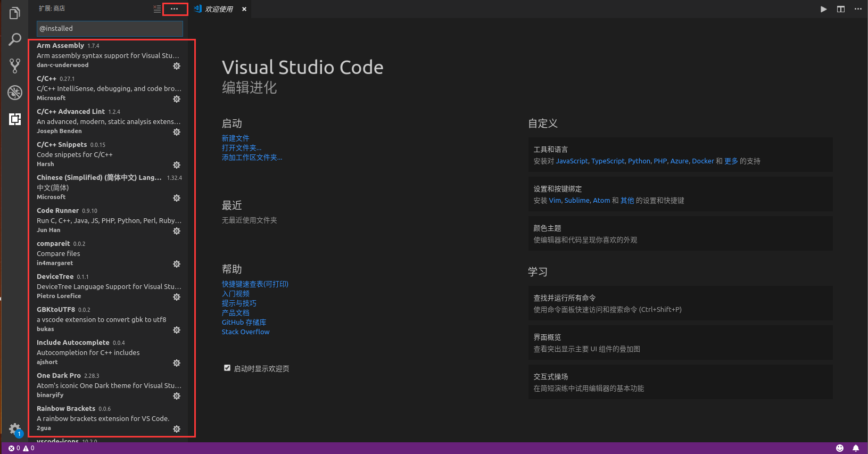Open the Explorer view in activity bar
Image resolution: width=868 pixels, height=454 pixels.
coord(15,13)
